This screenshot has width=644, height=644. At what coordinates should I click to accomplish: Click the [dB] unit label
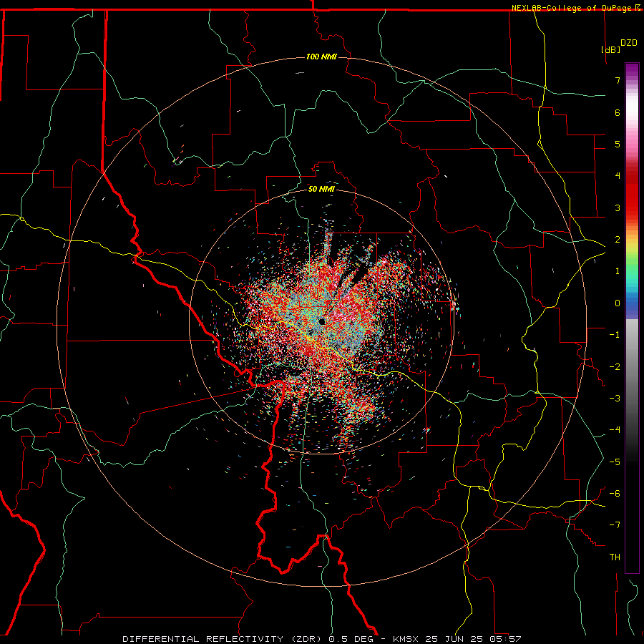[x=610, y=49]
